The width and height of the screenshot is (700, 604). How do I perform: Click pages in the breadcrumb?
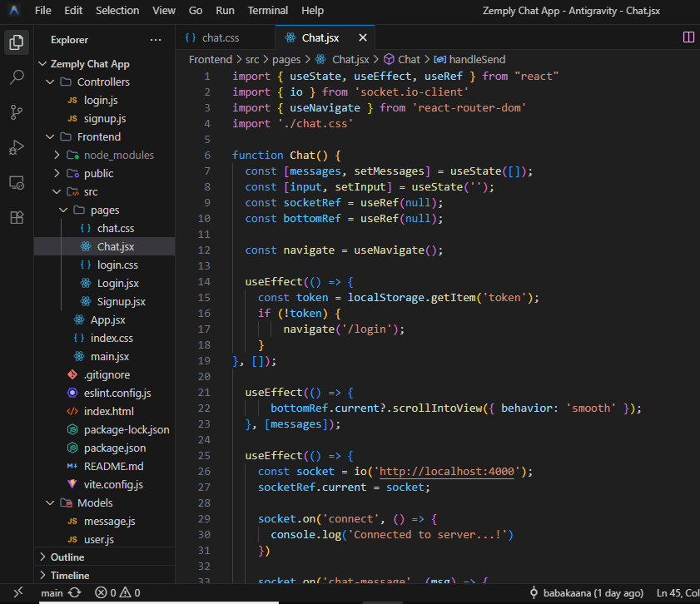pyautogui.click(x=286, y=59)
